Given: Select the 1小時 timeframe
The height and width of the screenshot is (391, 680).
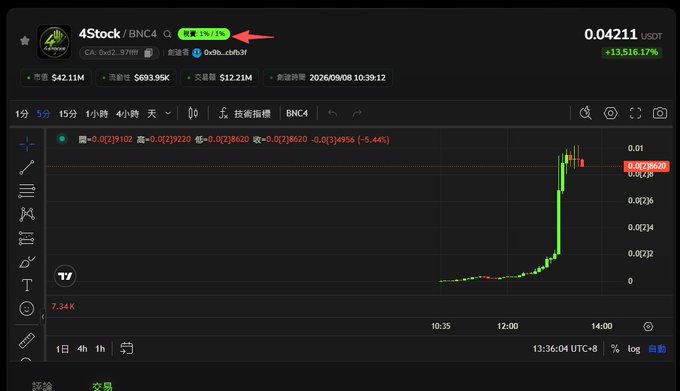Looking at the screenshot, I should coord(96,114).
